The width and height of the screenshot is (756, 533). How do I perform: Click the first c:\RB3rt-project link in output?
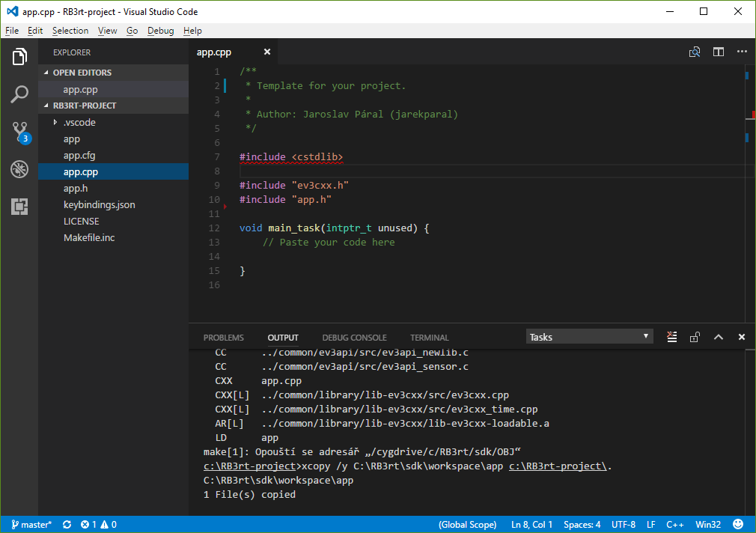pyautogui.click(x=249, y=466)
